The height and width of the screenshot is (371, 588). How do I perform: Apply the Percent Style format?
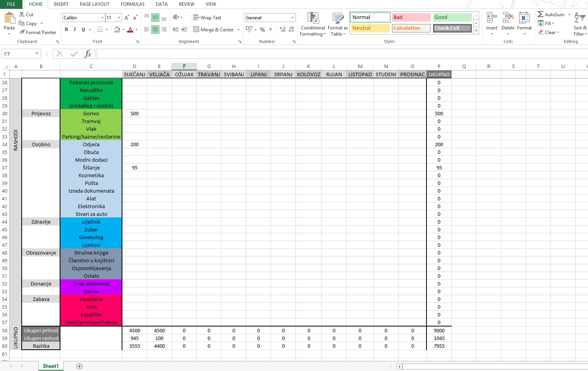(262, 29)
